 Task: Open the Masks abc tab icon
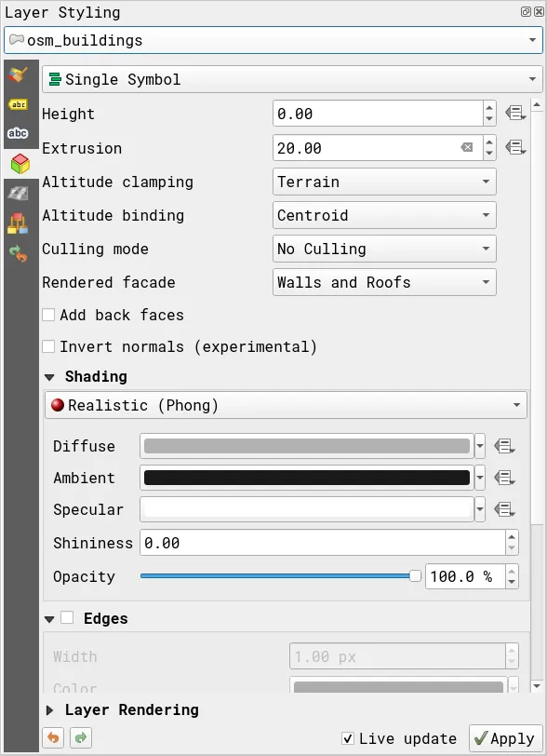coord(18,133)
